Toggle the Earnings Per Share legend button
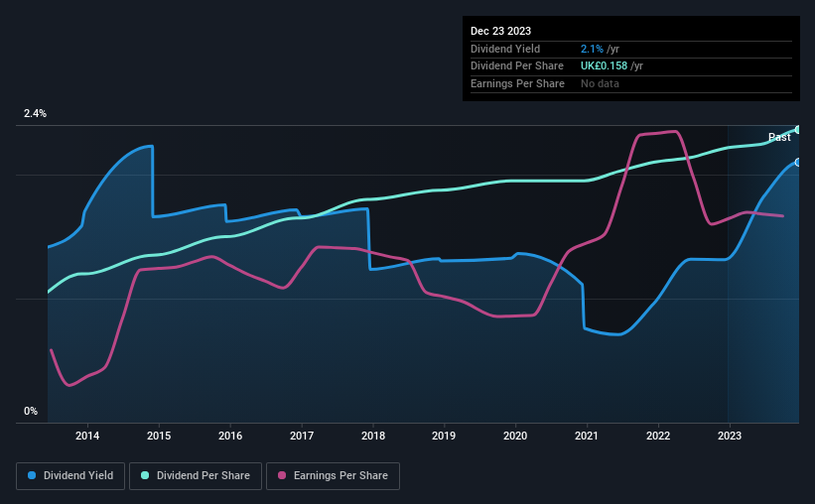The image size is (815, 504). click(333, 476)
